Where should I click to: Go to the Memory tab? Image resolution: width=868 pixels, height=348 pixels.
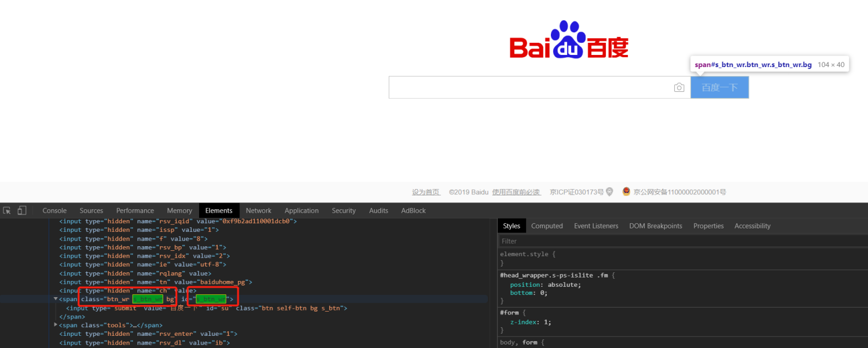(179, 210)
